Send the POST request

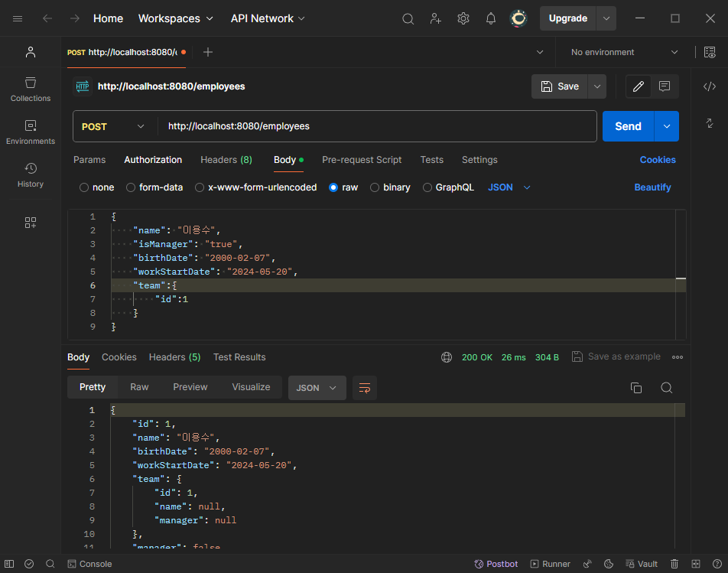click(628, 126)
